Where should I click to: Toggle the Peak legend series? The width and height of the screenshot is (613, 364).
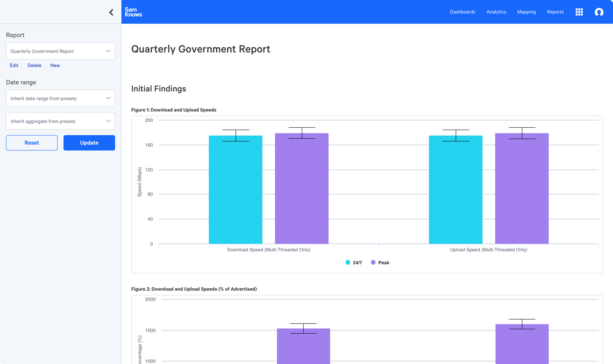(380, 262)
